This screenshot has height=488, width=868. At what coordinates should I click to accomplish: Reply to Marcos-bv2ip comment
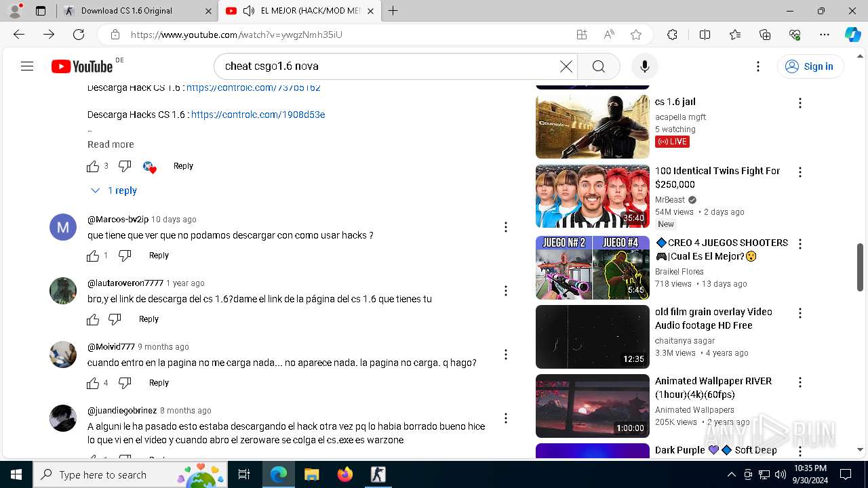coord(159,256)
